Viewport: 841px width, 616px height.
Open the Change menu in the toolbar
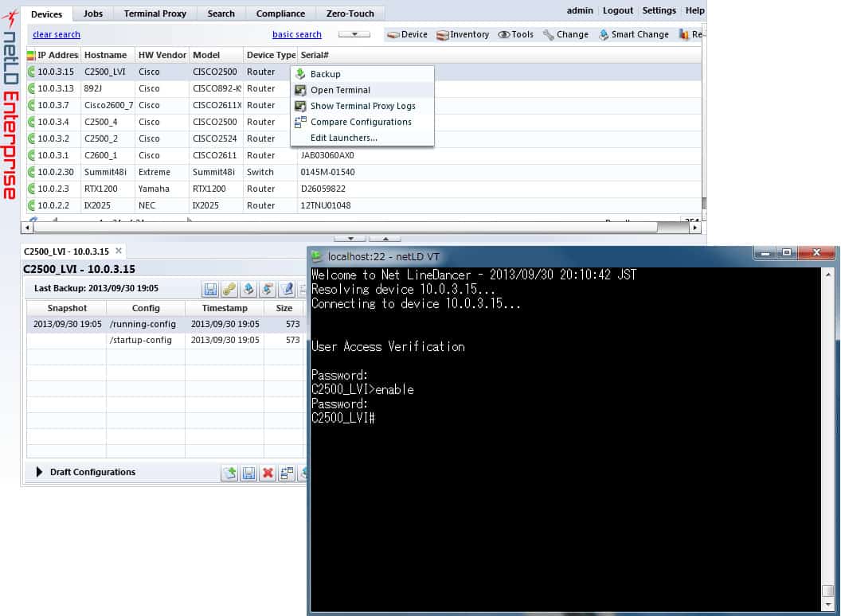(x=565, y=34)
